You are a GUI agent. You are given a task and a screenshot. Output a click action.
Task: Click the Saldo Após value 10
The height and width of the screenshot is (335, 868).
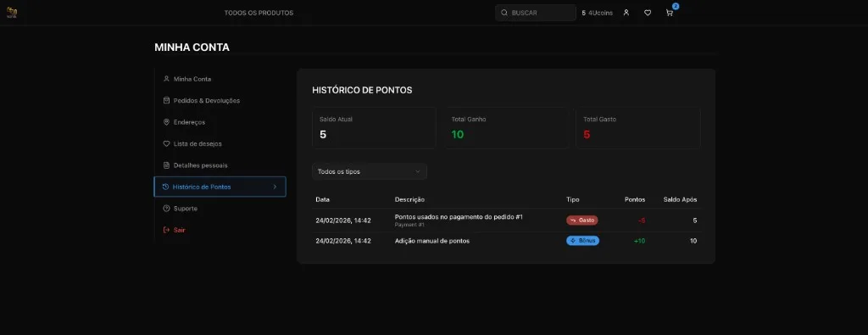(x=693, y=241)
